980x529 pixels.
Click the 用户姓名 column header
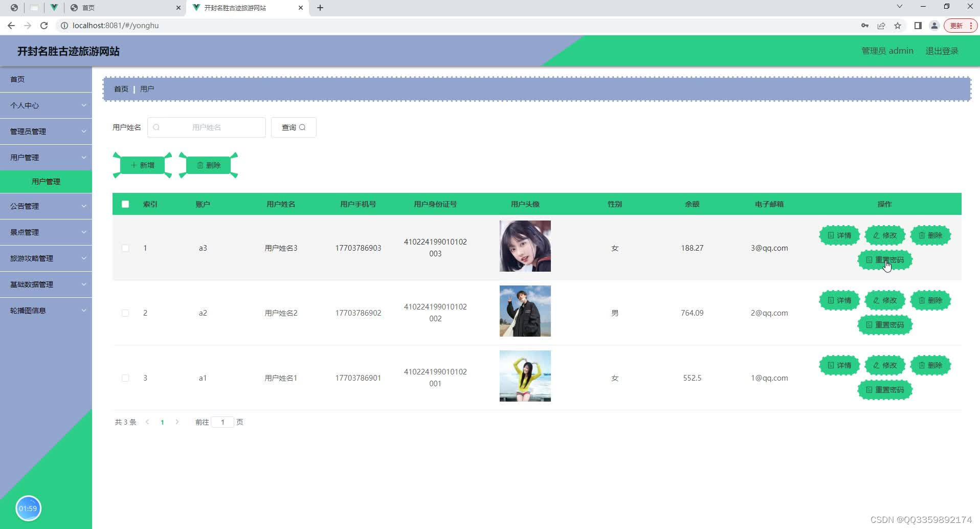click(281, 204)
